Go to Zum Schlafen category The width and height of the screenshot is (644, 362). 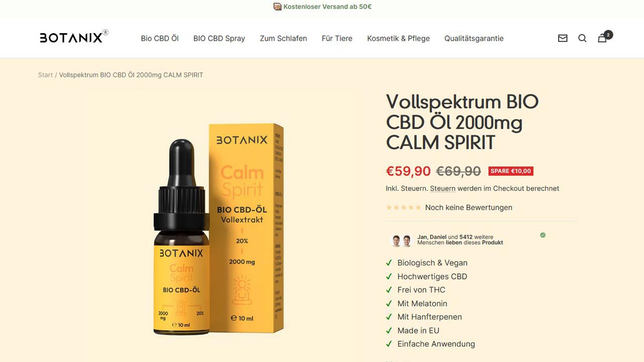[283, 38]
